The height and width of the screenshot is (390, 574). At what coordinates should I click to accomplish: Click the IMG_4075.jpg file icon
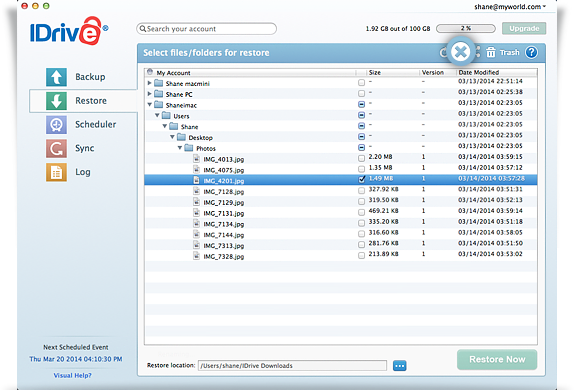coord(197,169)
